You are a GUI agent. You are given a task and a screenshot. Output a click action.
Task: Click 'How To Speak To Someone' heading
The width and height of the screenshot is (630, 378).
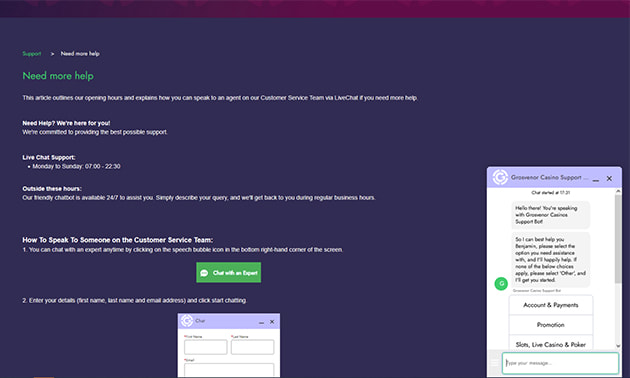pyautogui.click(x=118, y=240)
